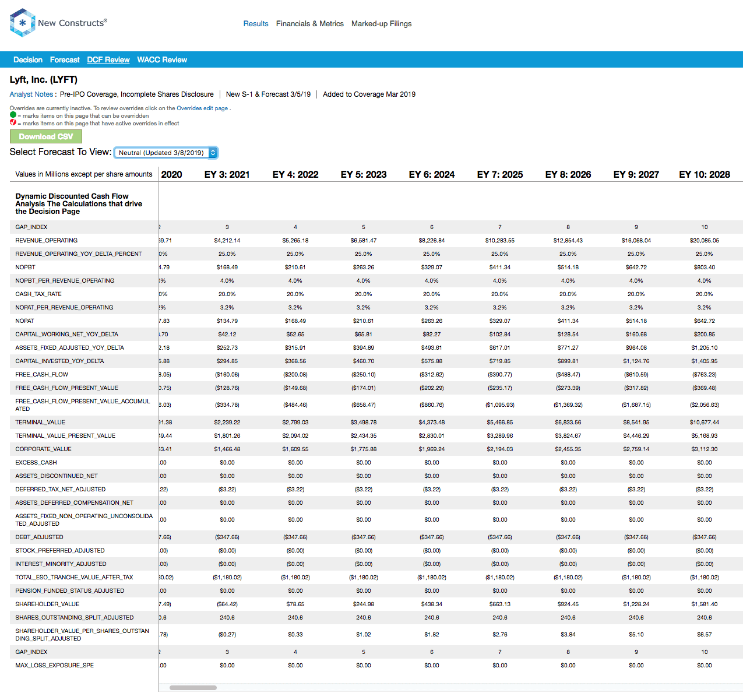Click the 2026 terminal present value $3,824.67
This screenshot has width=743, height=700.
click(568, 436)
